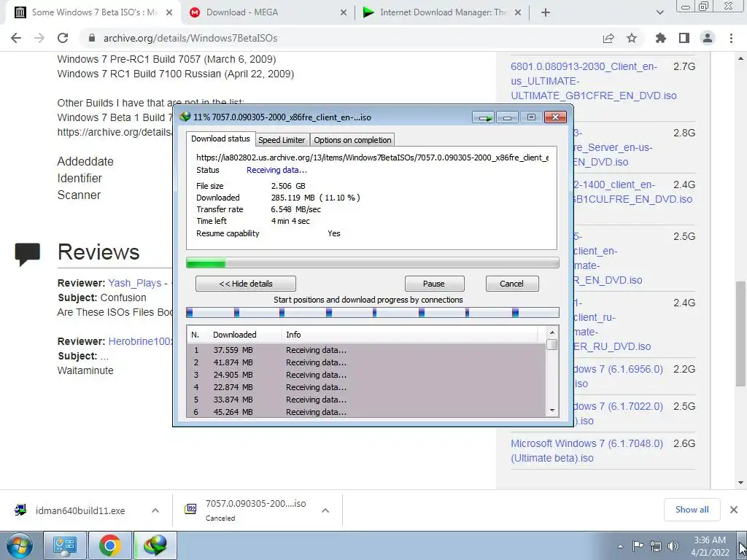Close the Some Windows 7 Beta ISO's tab
Image resolution: width=747 pixels, height=560 pixels.
click(x=169, y=12)
